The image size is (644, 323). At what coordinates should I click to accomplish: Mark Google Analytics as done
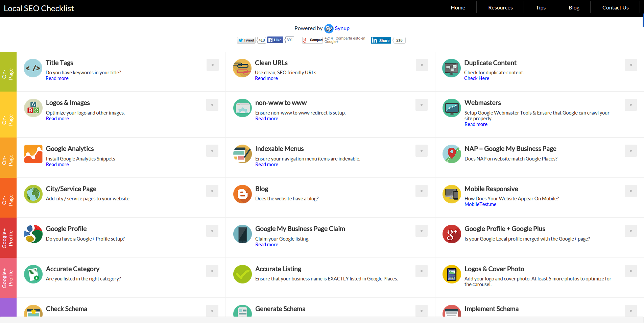coord(212,151)
